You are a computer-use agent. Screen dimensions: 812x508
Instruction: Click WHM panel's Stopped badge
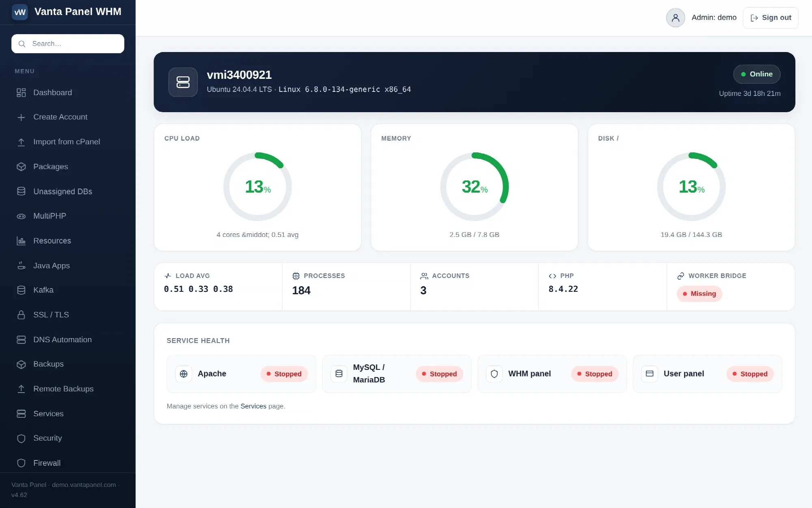(594, 374)
